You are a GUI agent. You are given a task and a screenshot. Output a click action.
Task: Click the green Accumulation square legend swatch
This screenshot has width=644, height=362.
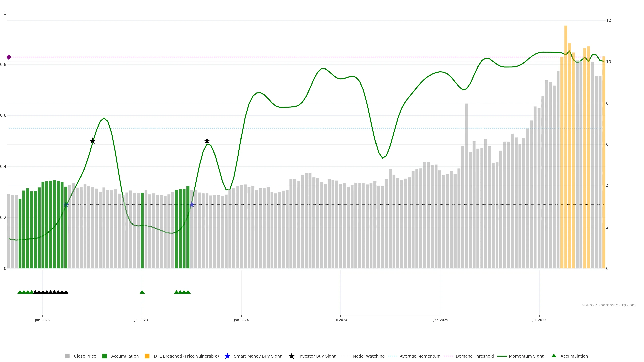pos(104,356)
